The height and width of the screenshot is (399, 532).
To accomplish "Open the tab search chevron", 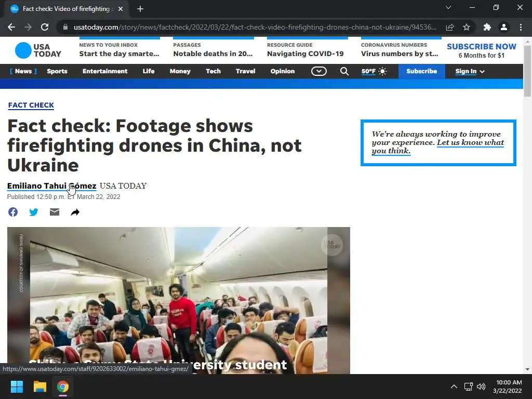I will [448, 7].
